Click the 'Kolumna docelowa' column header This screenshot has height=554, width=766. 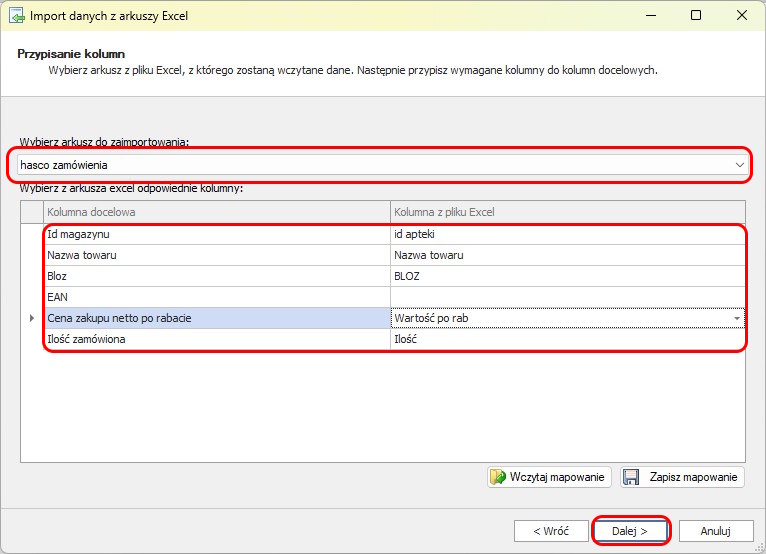pos(216,212)
